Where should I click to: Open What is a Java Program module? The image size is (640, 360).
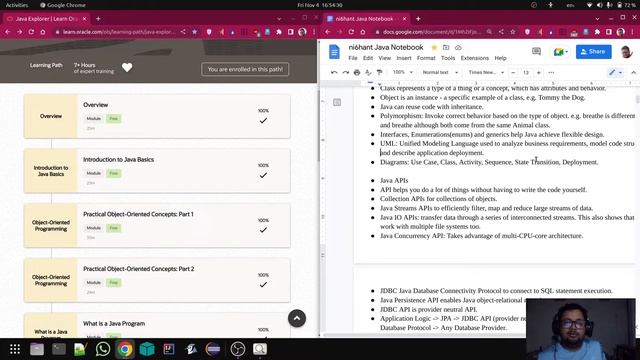pos(157,325)
